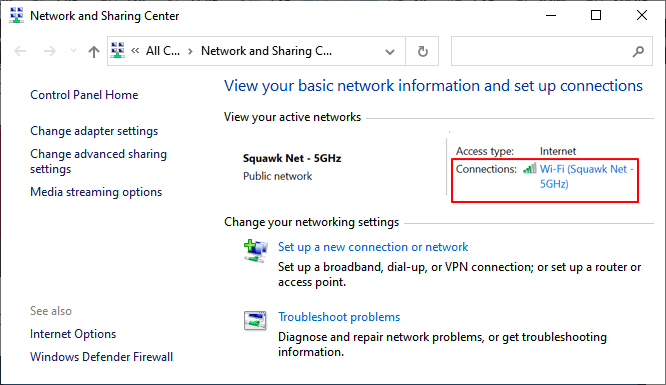This screenshot has width=666, height=385.
Task: Expand the hidden breadcrumb chevrons
Action: click(x=135, y=51)
